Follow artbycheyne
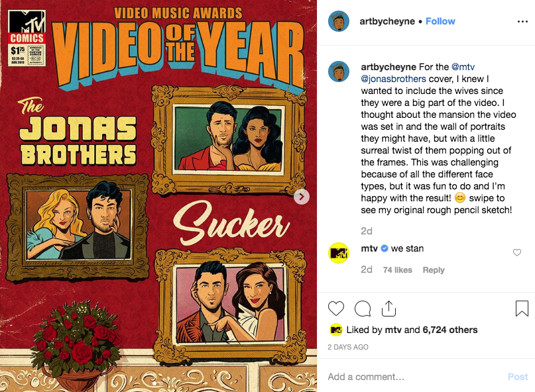Screen dimensions: 535x392 [440, 21]
